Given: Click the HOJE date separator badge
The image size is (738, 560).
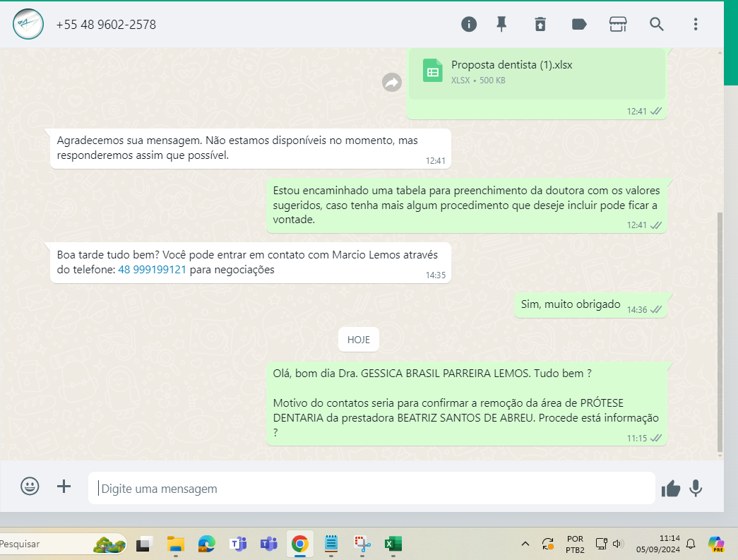Looking at the screenshot, I should (359, 339).
